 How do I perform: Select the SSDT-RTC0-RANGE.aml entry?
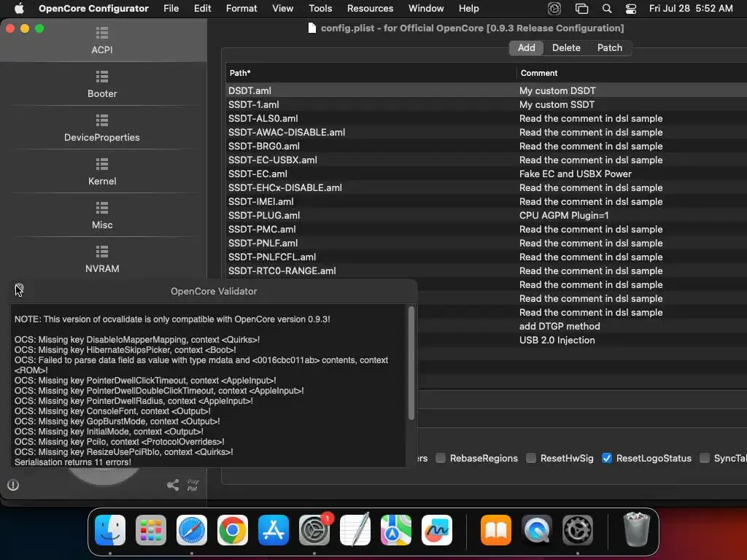(487, 271)
